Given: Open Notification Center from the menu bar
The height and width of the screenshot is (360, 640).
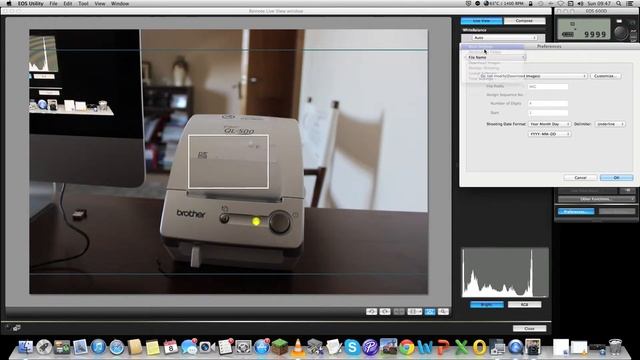Looking at the screenshot, I should pos(631,3).
